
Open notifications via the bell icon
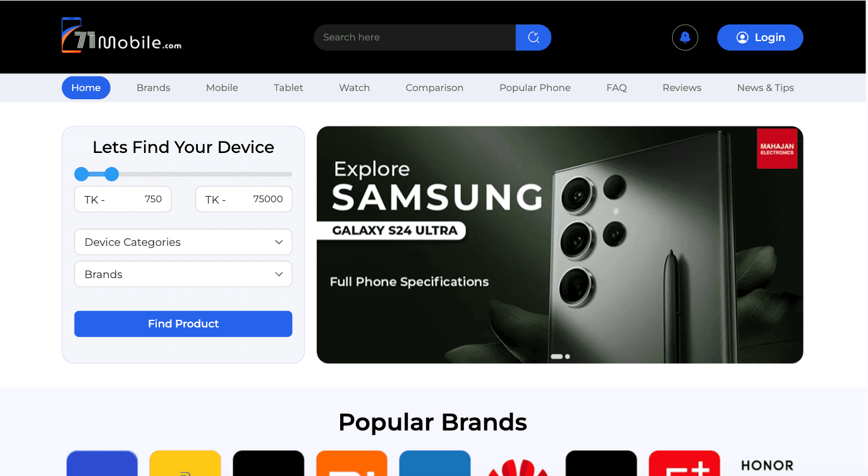point(685,37)
